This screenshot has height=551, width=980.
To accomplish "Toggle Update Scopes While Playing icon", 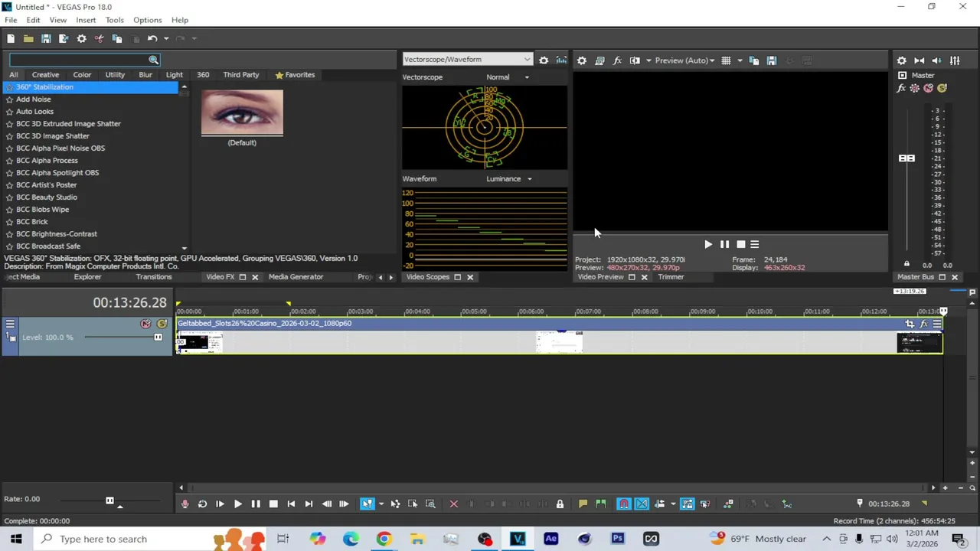I will (x=561, y=60).
